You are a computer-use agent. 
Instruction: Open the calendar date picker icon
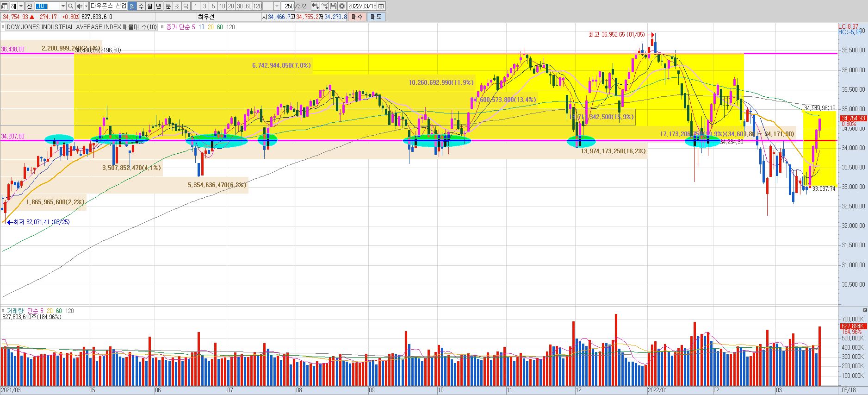point(381,6)
